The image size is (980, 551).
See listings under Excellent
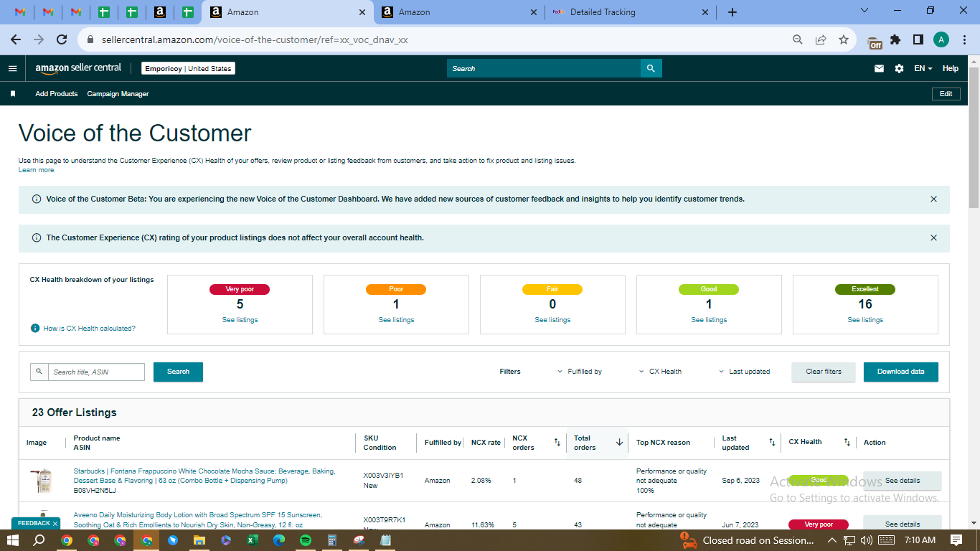point(865,320)
